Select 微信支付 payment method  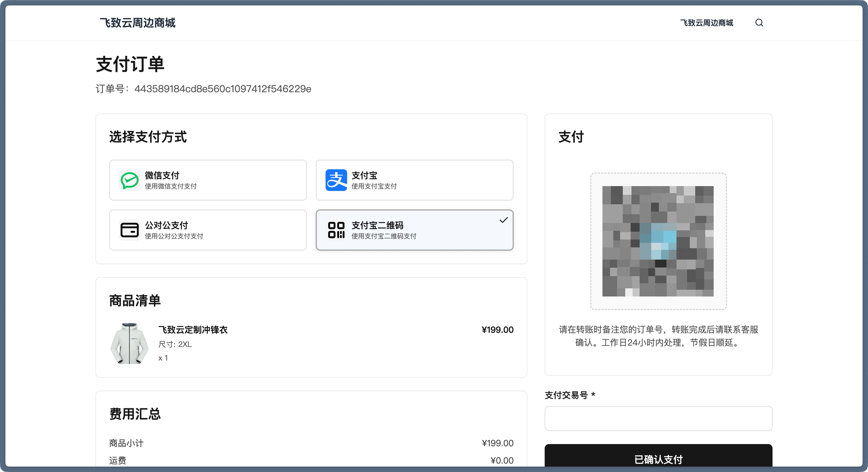coord(208,180)
